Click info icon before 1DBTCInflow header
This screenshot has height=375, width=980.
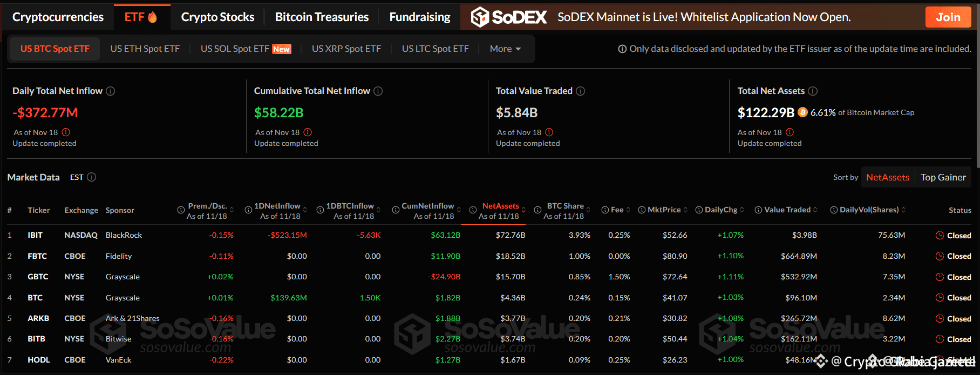pos(320,210)
